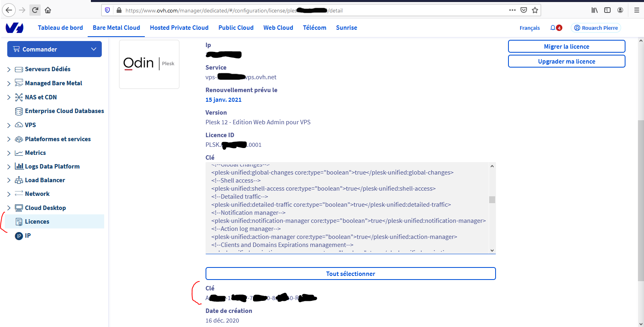Click the browser reload icon
The width and height of the screenshot is (644, 327).
pos(35,10)
